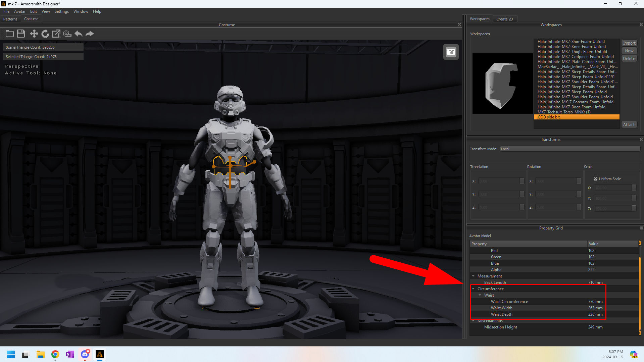The image size is (644, 362).
Task: Select Halo-Infinite-MK7-Boot-Foam-Unfold in workspace list
Action: 571,107
